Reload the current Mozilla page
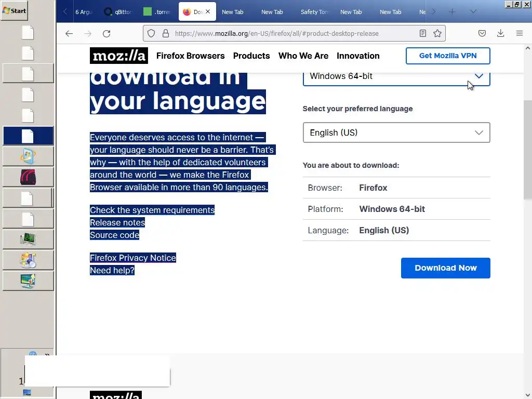This screenshot has height=399, width=532. point(107,34)
